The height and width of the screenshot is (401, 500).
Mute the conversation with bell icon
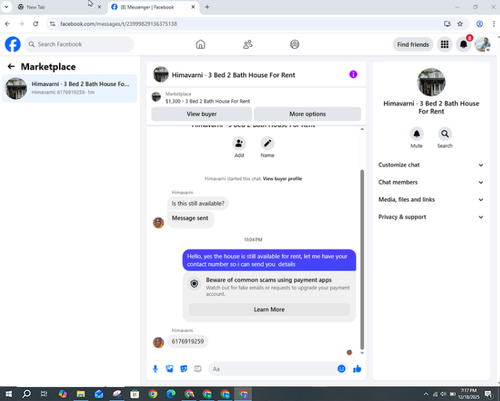tap(417, 134)
